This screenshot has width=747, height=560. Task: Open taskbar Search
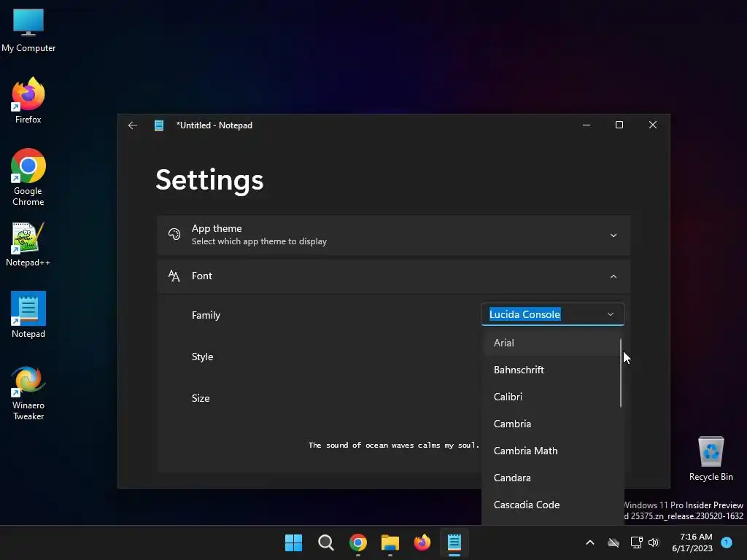tap(326, 542)
